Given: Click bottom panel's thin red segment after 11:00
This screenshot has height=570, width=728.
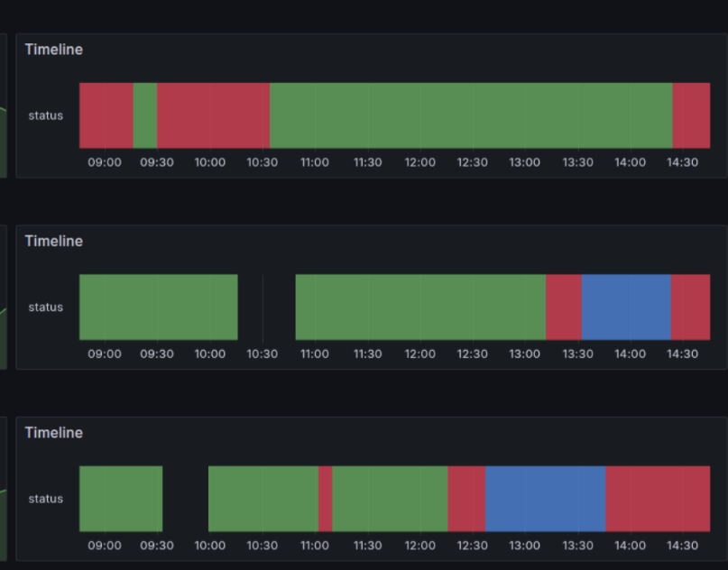Looking at the screenshot, I should pos(326,499).
